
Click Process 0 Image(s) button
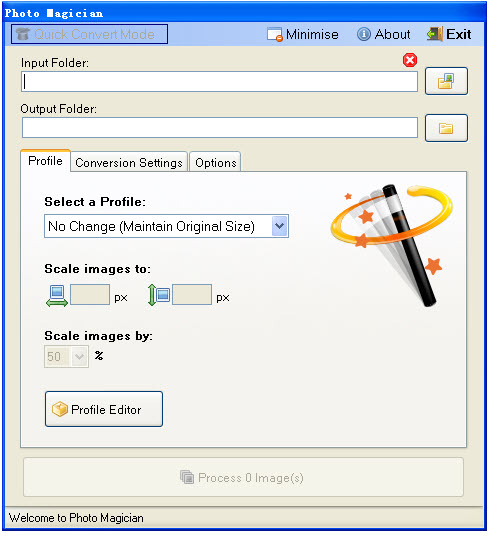243,477
